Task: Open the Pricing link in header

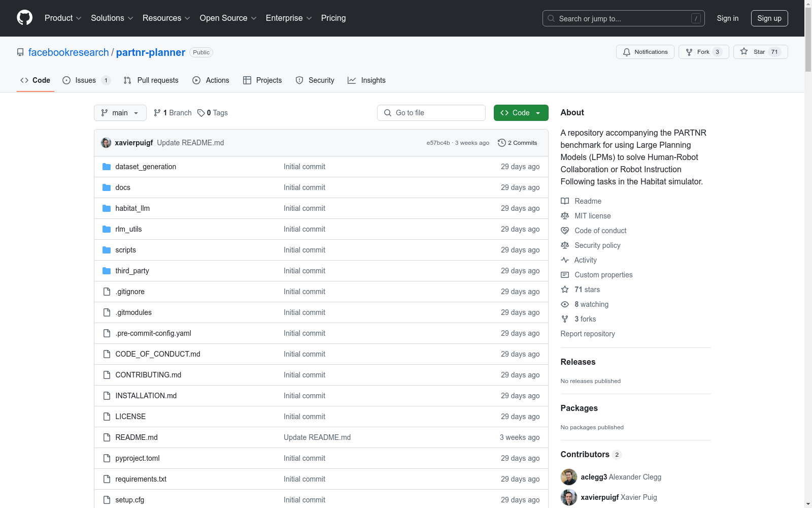Action: point(333,18)
